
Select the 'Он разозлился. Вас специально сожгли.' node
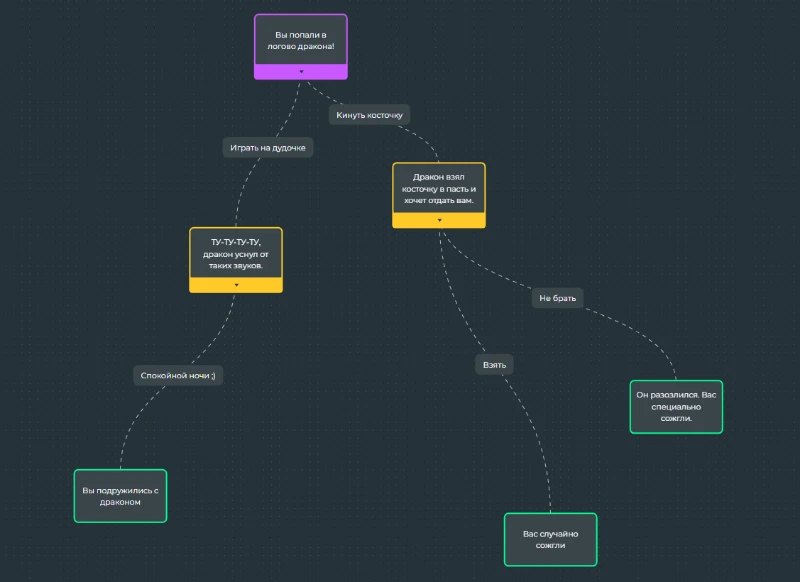(x=676, y=407)
